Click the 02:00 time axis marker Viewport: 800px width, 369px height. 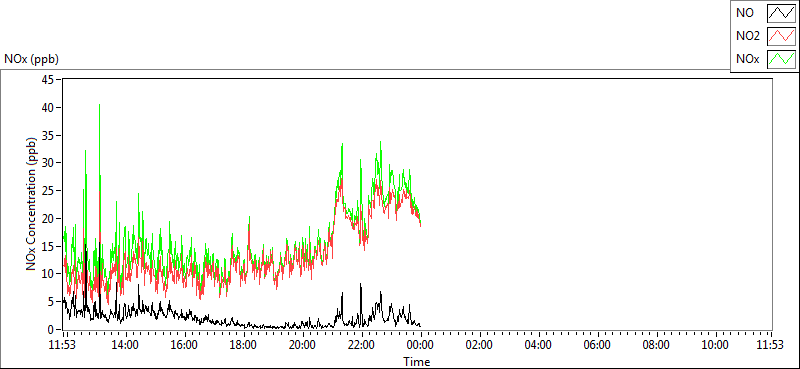coord(480,345)
